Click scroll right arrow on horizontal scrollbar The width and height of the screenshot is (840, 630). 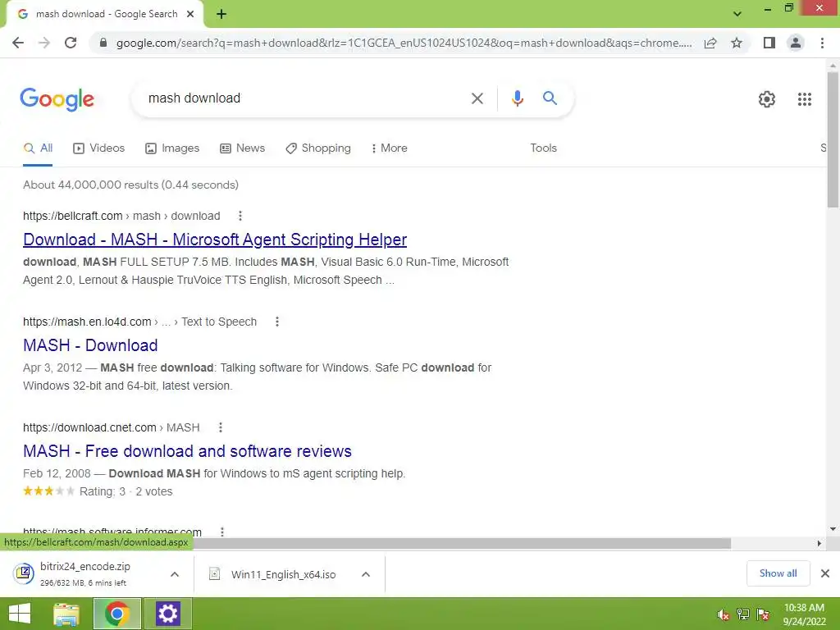pyautogui.click(x=819, y=543)
